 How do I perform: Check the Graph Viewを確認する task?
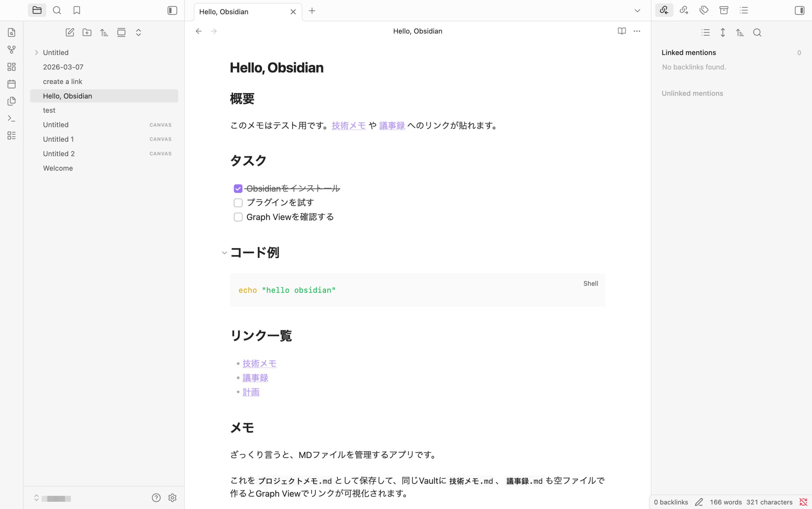point(238,217)
